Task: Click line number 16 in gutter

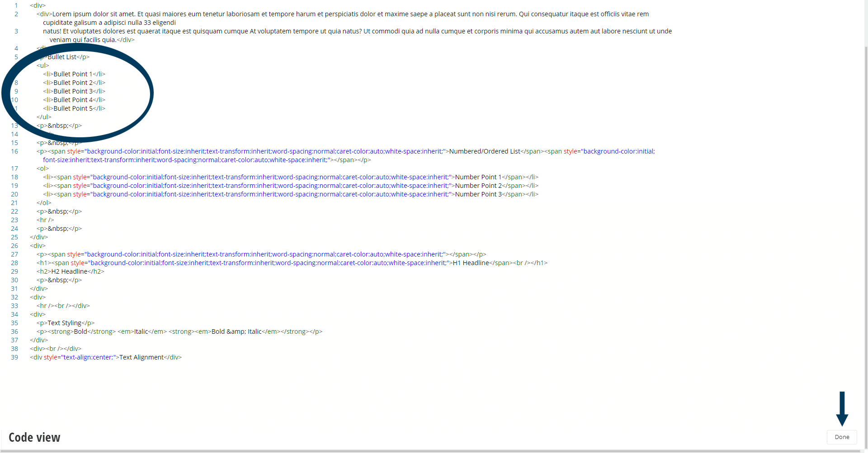Action: coord(14,151)
